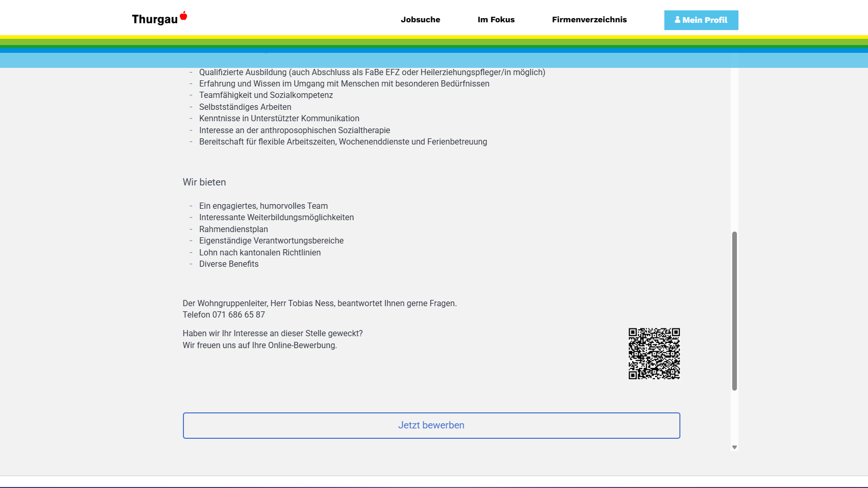868x488 pixels.
Task: Click the Thurgau logo
Action: click(159, 19)
